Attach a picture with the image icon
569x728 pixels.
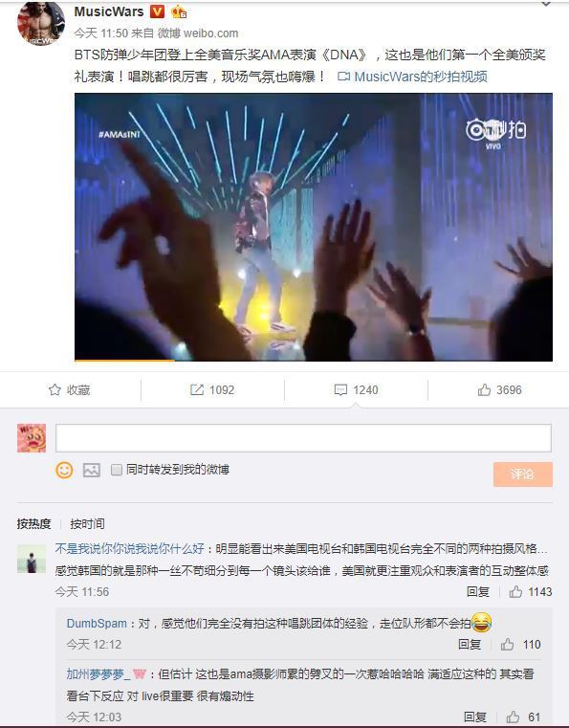click(92, 470)
